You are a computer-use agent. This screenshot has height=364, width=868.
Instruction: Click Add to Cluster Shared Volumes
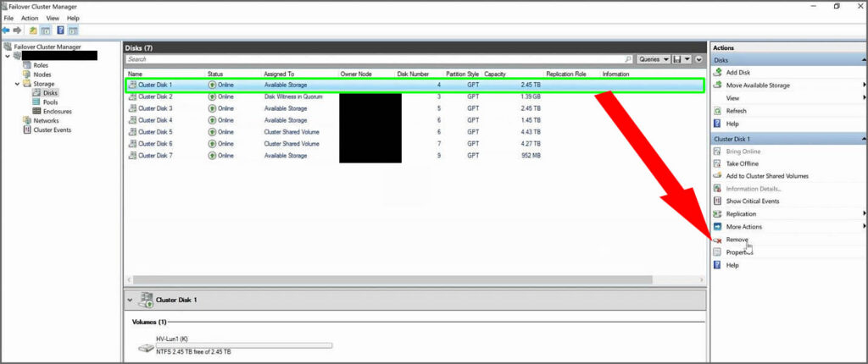767,176
